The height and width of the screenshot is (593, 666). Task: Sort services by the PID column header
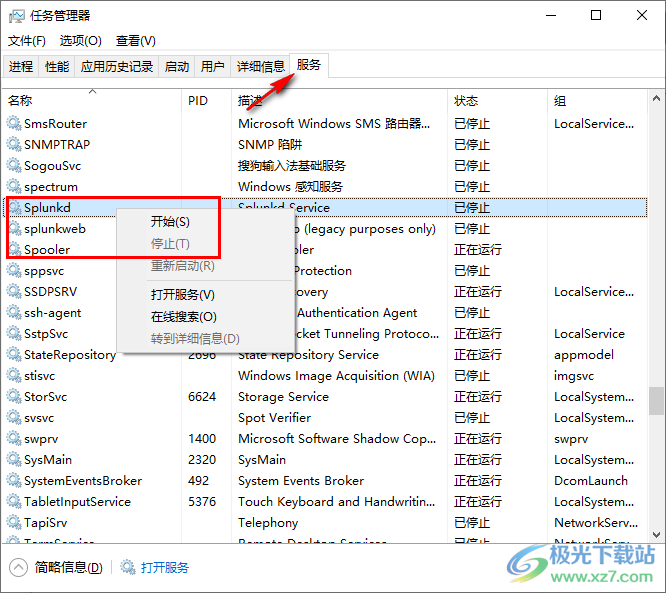(x=206, y=101)
